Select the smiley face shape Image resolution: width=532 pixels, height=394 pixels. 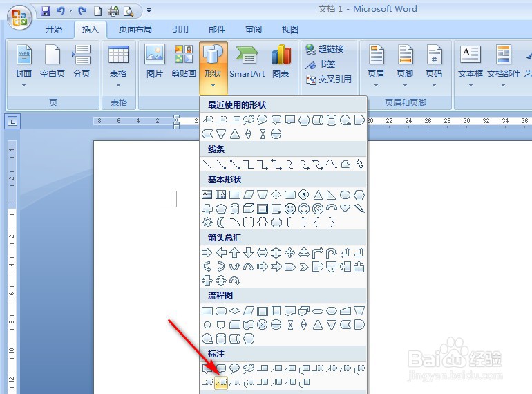[289, 209]
